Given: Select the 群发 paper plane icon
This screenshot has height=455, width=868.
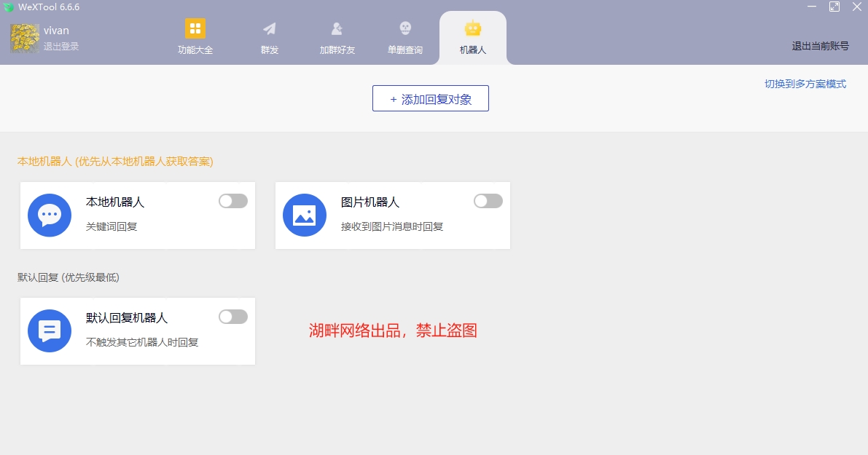Looking at the screenshot, I should click(268, 28).
